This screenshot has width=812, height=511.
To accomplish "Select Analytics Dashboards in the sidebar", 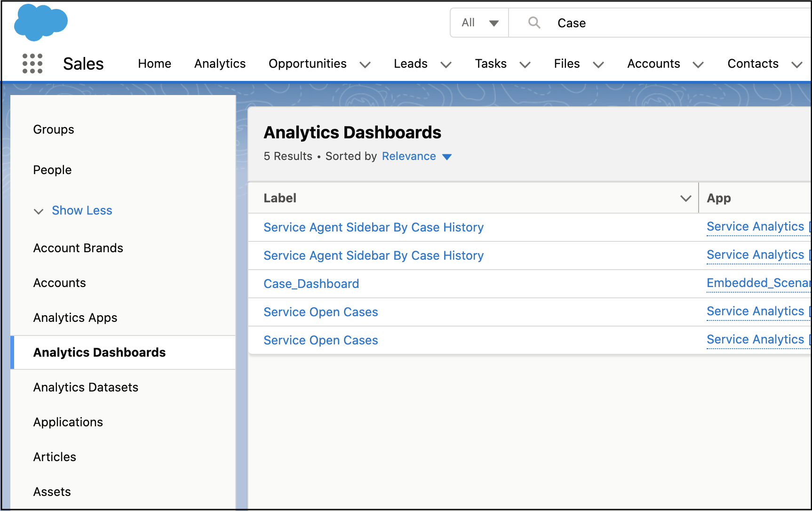I will [x=123, y=352].
